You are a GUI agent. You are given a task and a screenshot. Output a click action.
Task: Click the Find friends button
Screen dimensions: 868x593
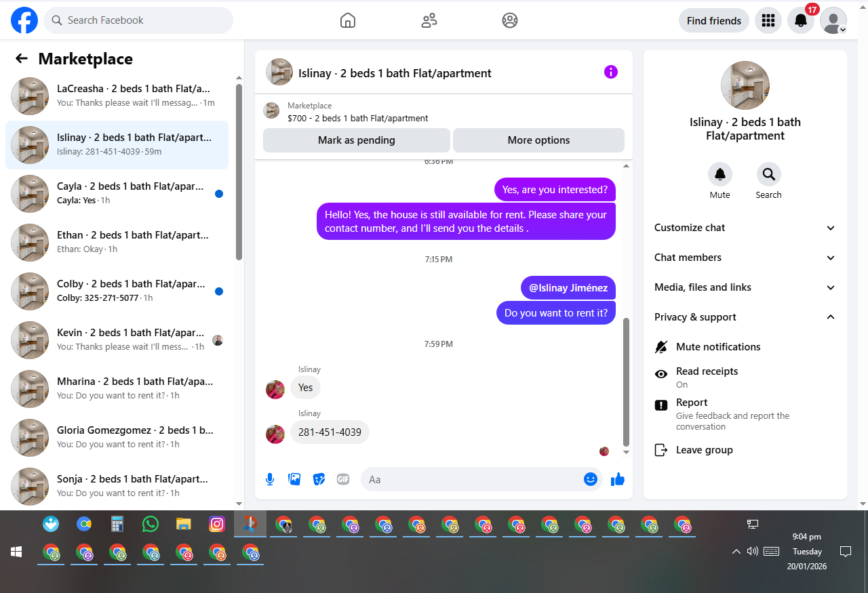point(714,20)
